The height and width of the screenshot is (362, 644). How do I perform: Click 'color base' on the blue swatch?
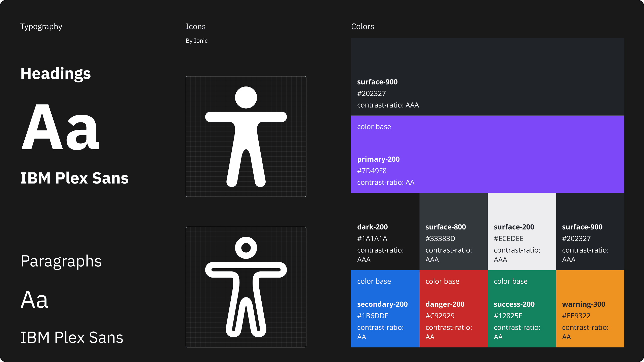tap(374, 281)
